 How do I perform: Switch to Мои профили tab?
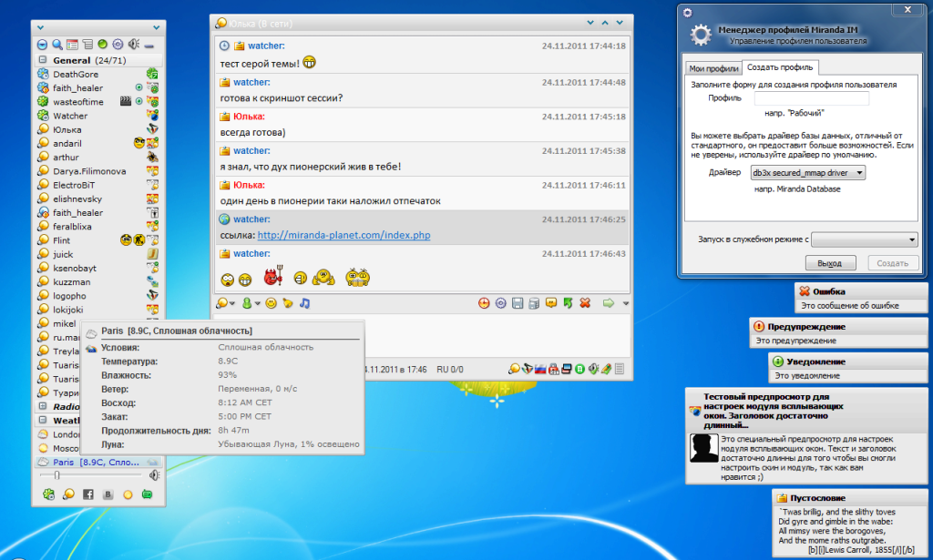pyautogui.click(x=713, y=68)
